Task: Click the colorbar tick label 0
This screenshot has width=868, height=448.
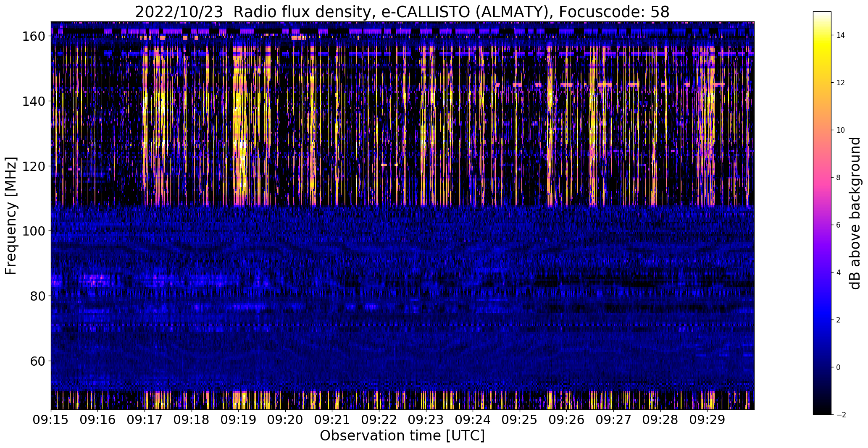Action: click(838, 367)
